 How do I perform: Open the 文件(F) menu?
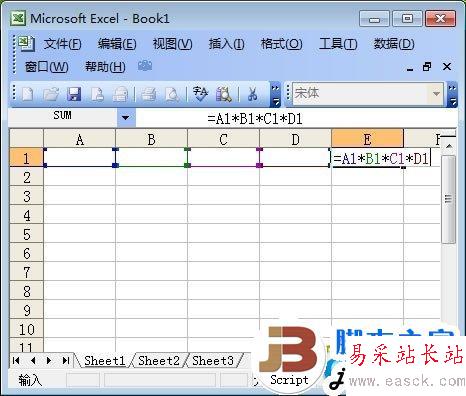tap(63, 44)
